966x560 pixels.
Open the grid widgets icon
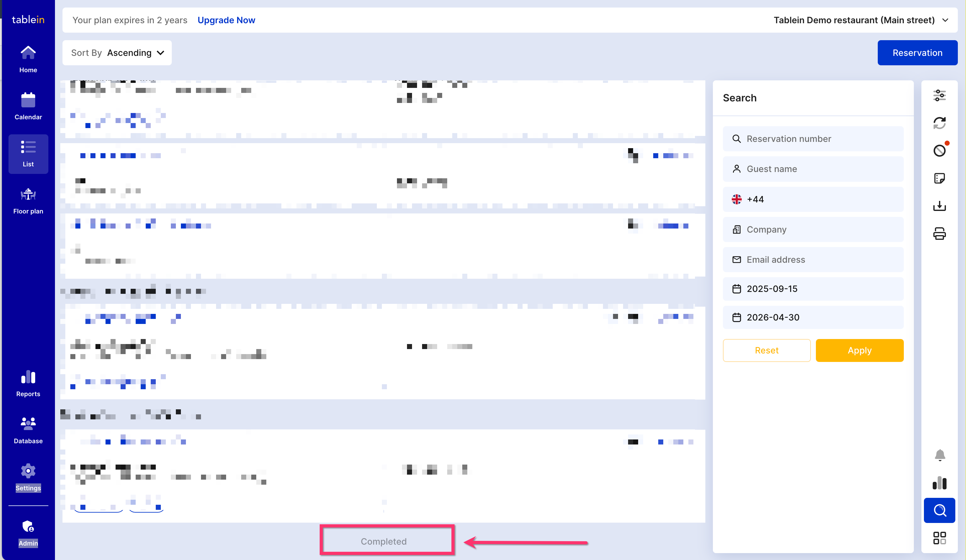pyautogui.click(x=939, y=538)
